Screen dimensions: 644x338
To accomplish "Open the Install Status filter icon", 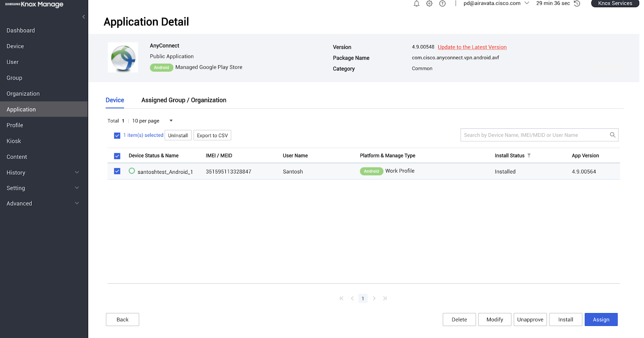I will pos(529,155).
